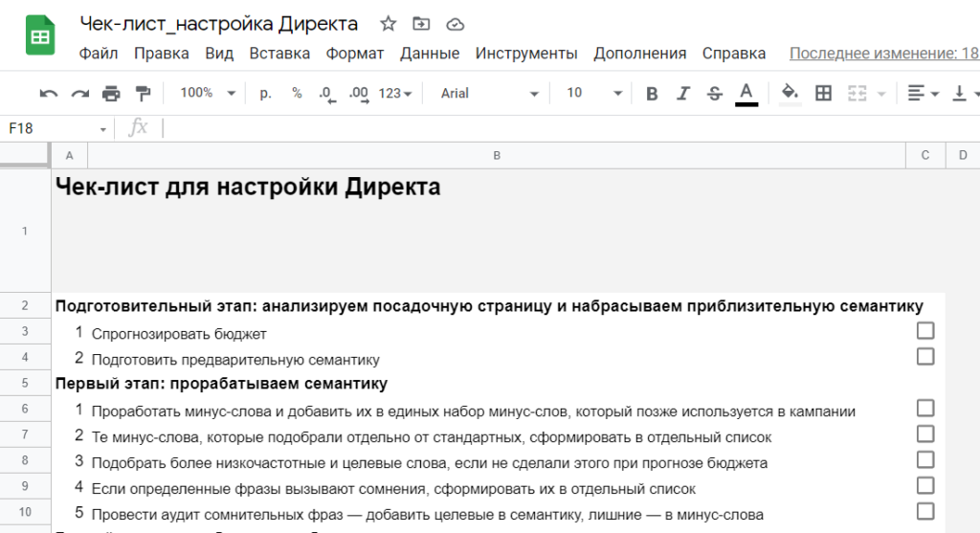The image size is (980, 533).
Task: Format as percent
Action: (x=297, y=93)
